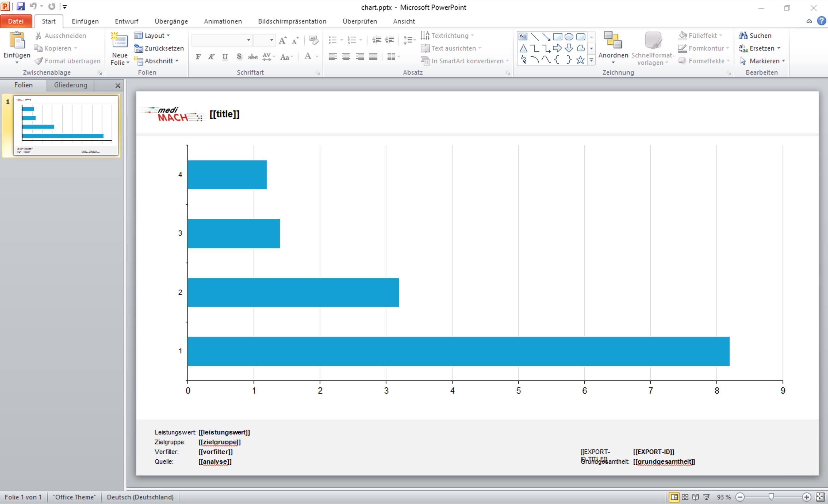Click Deutsch (Deutschland) language in status bar
This screenshot has height=504, width=828.
coord(140,497)
